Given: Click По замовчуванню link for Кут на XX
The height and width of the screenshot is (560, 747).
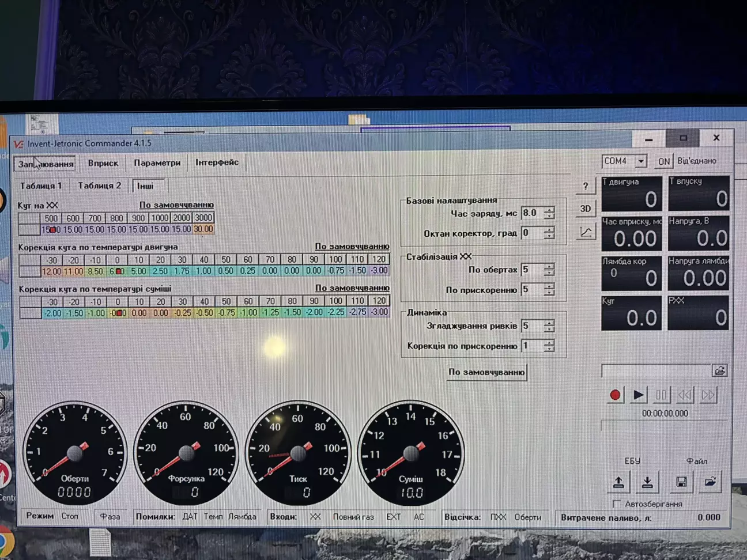Looking at the screenshot, I should coord(176,205).
